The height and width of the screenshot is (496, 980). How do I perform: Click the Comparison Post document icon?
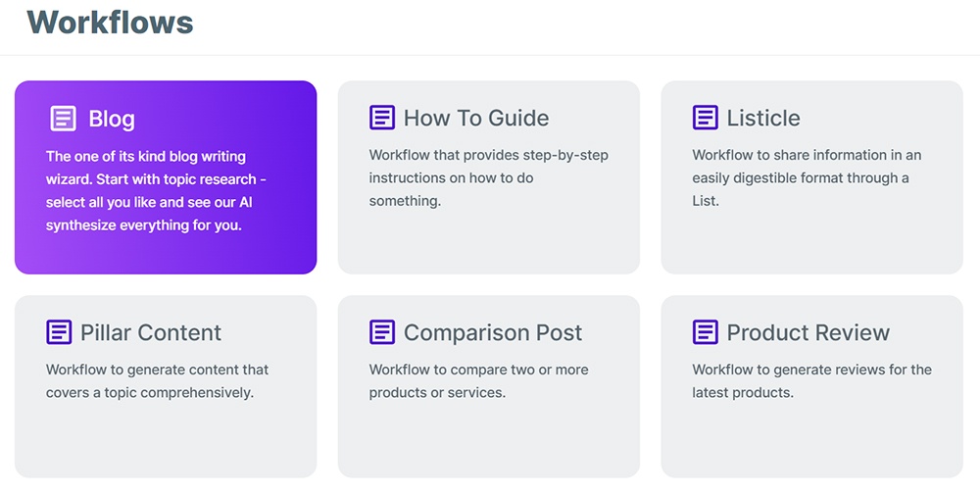click(382, 332)
